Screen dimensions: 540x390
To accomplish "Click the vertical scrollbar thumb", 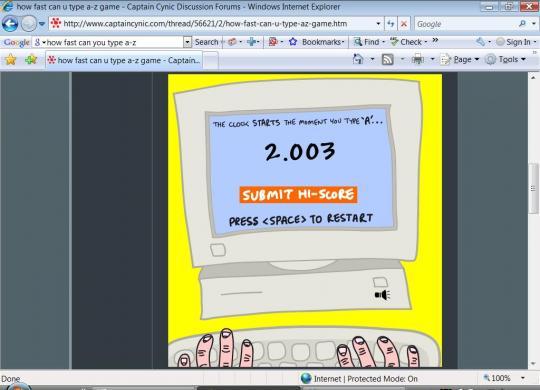I will pos(533,188).
